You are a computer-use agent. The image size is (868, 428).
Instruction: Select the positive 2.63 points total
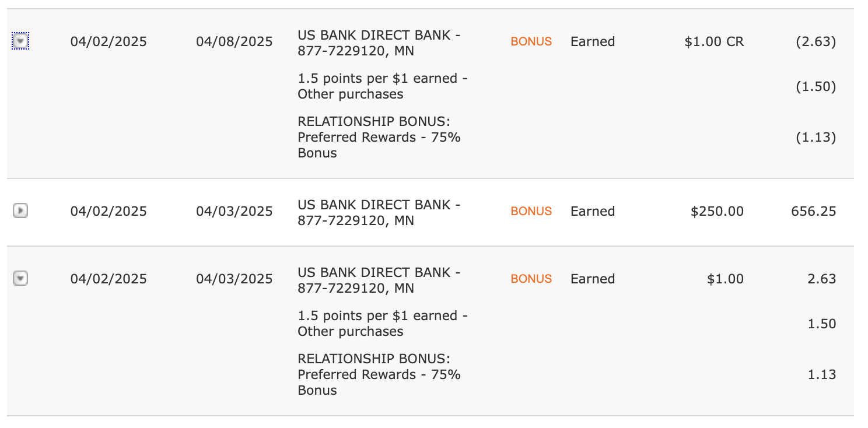point(822,279)
